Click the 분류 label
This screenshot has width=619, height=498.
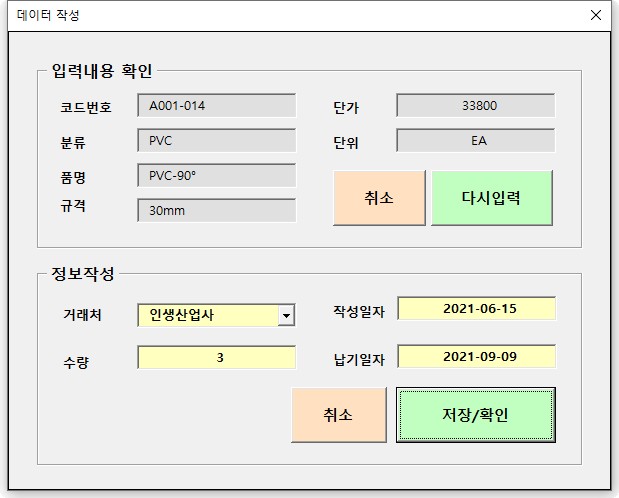pos(73,142)
